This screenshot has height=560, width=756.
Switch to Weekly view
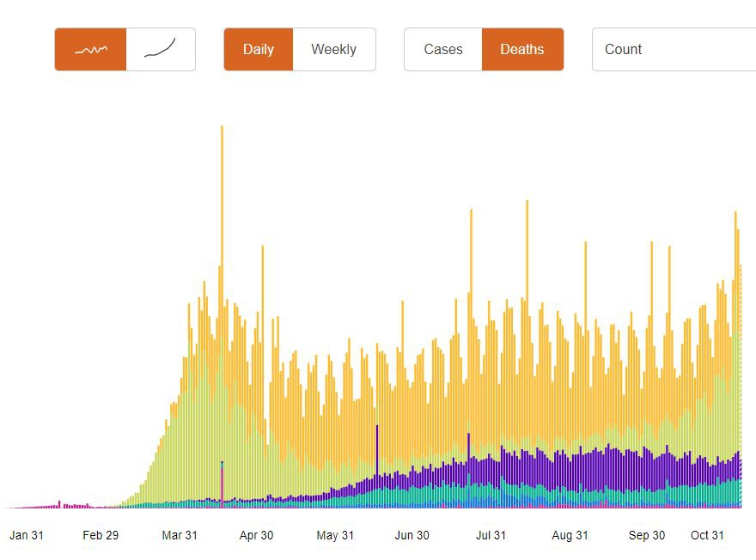click(333, 50)
